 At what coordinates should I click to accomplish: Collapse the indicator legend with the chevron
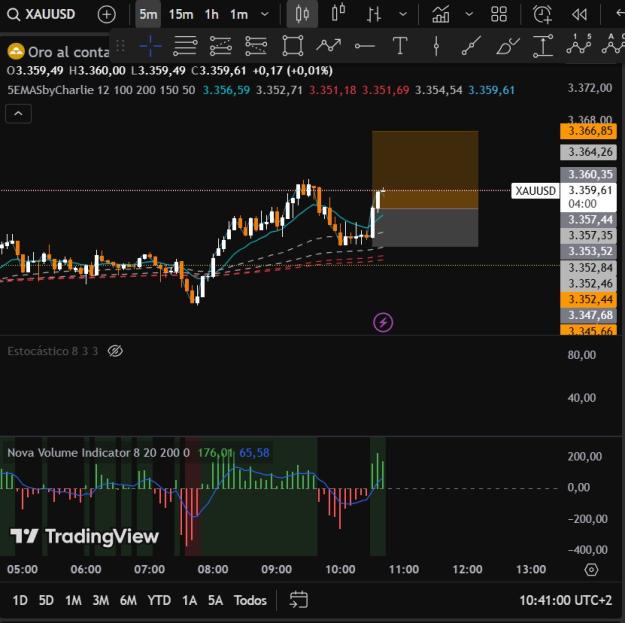(x=18, y=114)
